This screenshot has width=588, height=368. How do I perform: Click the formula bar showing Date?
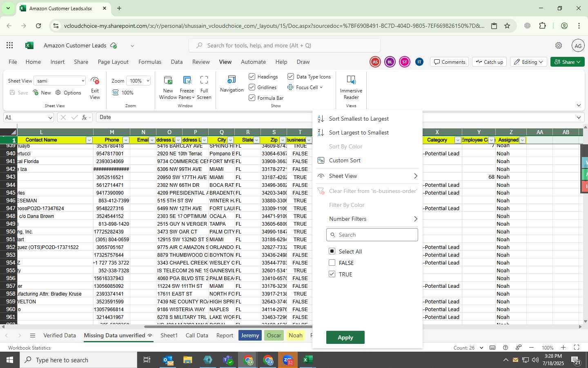pos(341,117)
